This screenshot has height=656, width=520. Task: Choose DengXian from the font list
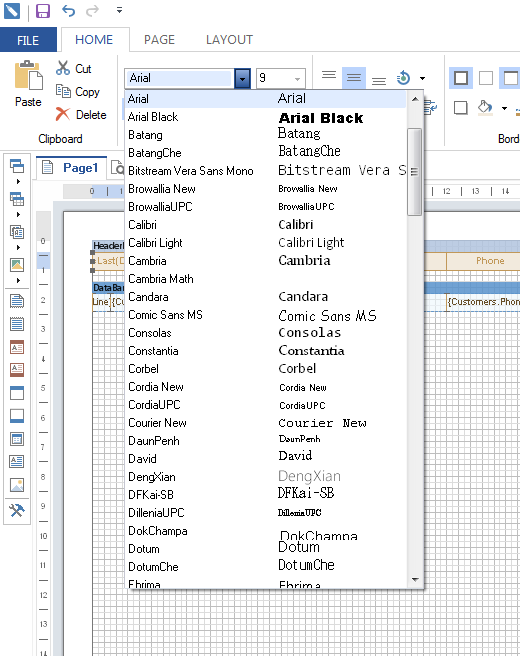coord(265,477)
